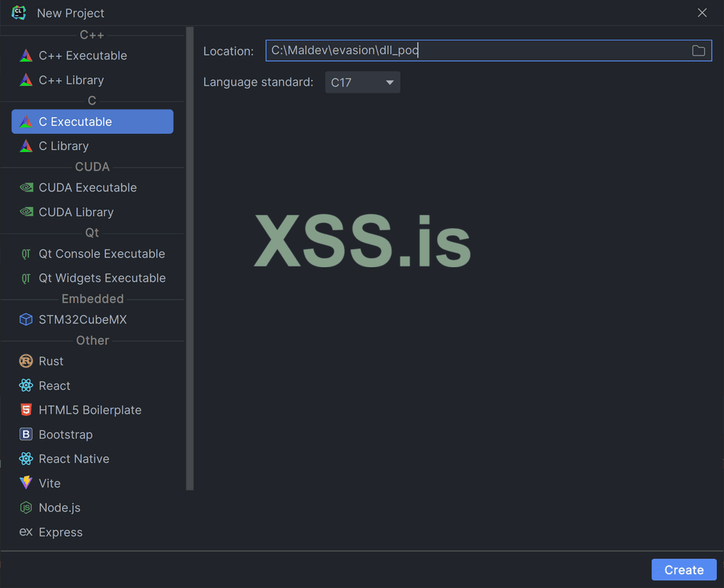Select the Qt Widgets Executable label
This screenshot has height=588, width=724.
103,279
